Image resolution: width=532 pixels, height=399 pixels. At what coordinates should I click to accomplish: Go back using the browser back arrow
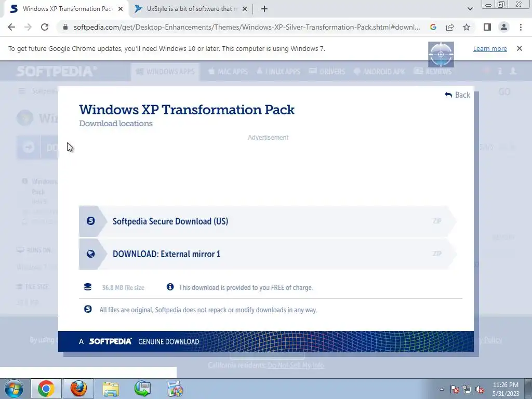pos(11,27)
